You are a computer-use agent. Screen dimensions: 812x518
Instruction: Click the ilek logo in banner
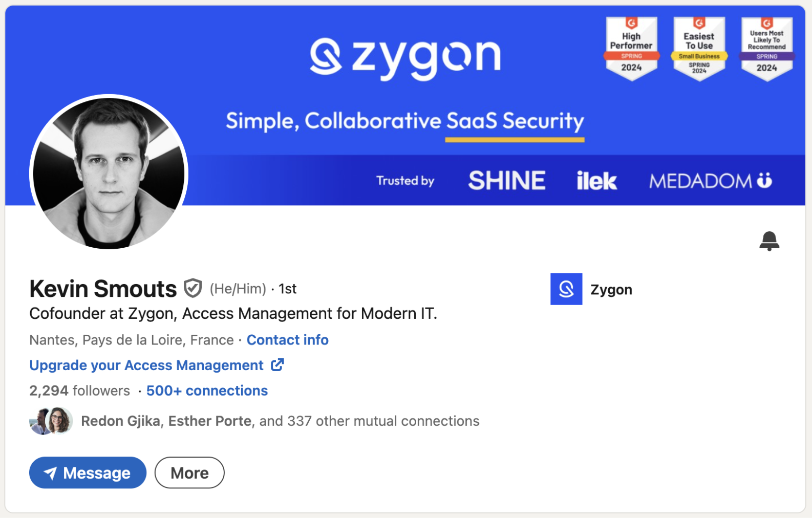596,181
